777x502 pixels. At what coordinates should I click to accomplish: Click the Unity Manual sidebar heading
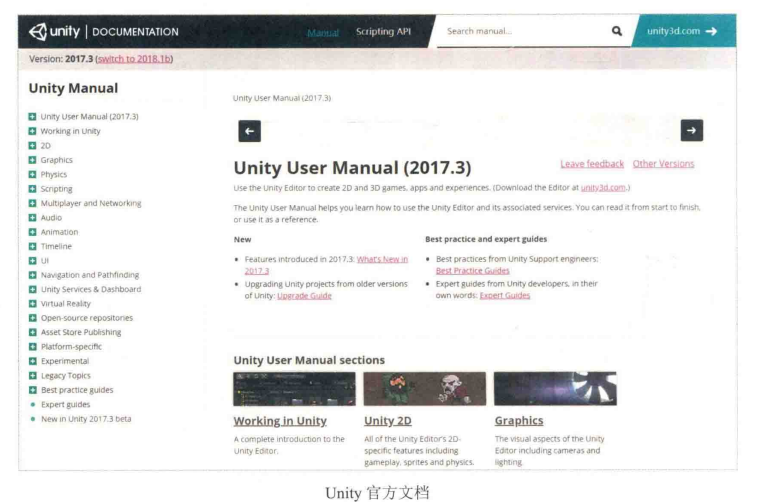pos(73,88)
